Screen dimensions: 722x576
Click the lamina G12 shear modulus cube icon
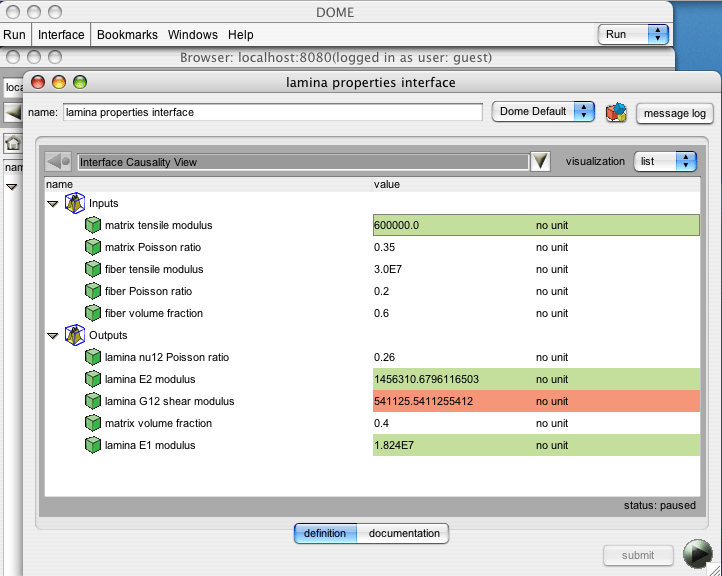pyautogui.click(x=93, y=401)
